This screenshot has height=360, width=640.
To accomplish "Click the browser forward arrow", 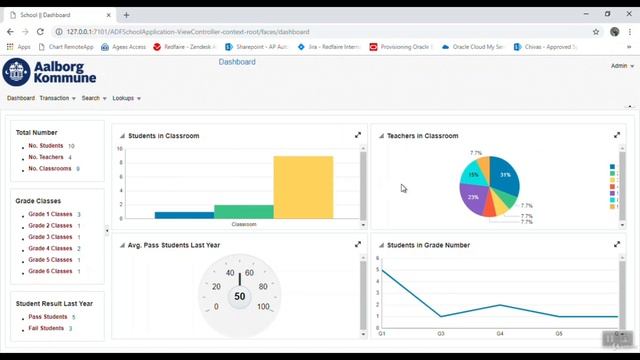I will pyautogui.click(x=25, y=32).
